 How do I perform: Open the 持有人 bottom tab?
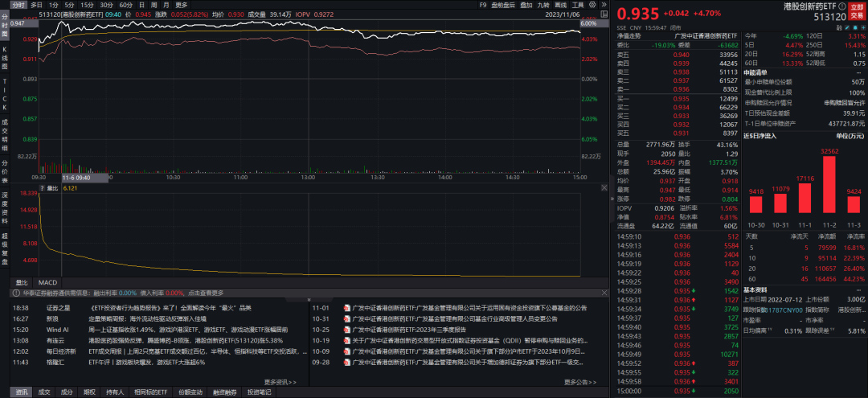[115, 392]
